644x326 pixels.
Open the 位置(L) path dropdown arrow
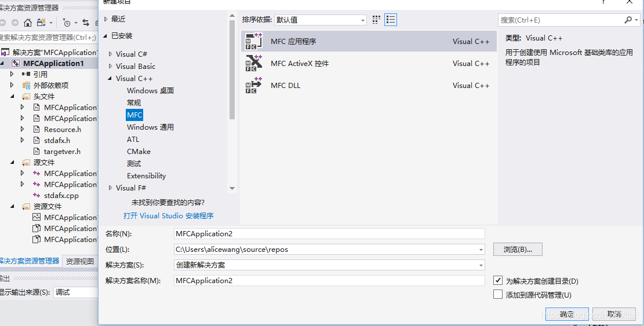point(481,250)
